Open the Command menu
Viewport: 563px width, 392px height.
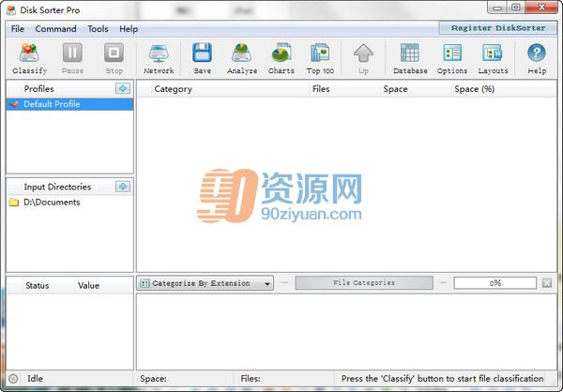coord(55,29)
